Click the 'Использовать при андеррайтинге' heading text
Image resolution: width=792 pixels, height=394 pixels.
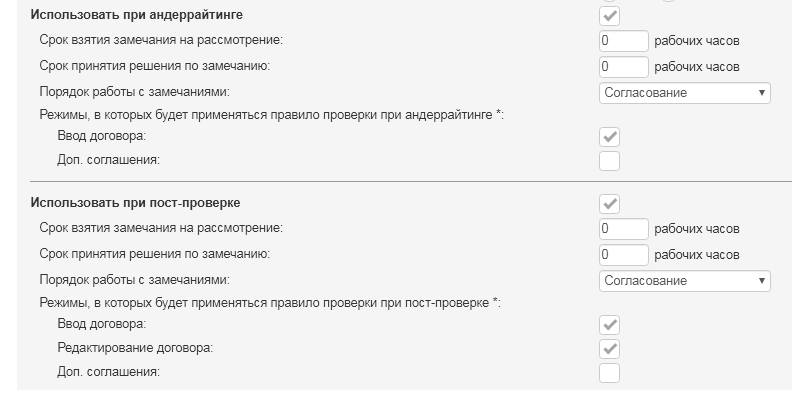(136, 15)
